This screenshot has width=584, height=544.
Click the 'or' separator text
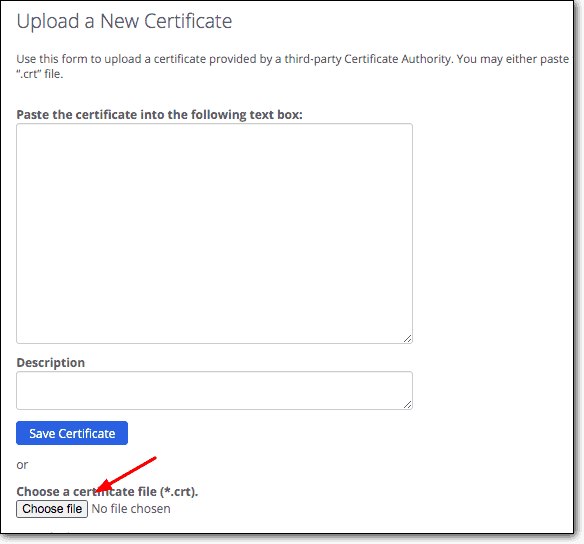coord(22,465)
